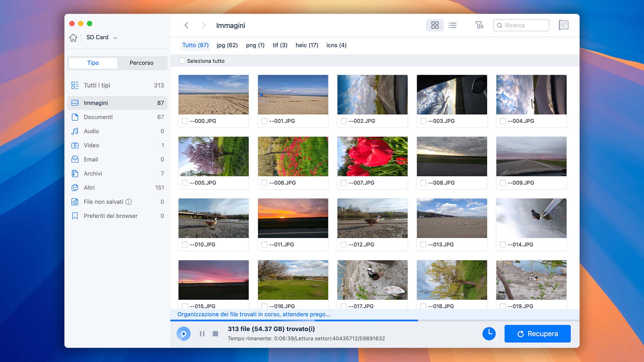
Task: Navigate forward with right chevron
Action: [x=204, y=25]
